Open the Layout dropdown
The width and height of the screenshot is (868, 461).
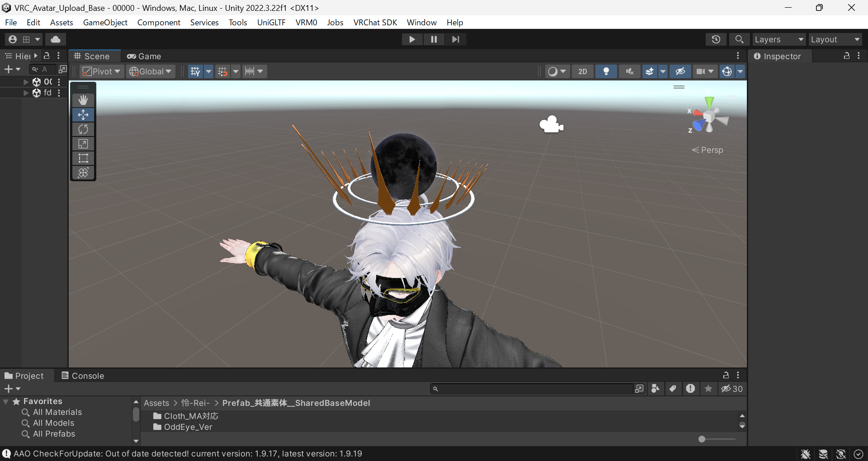(x=835, y=39)
